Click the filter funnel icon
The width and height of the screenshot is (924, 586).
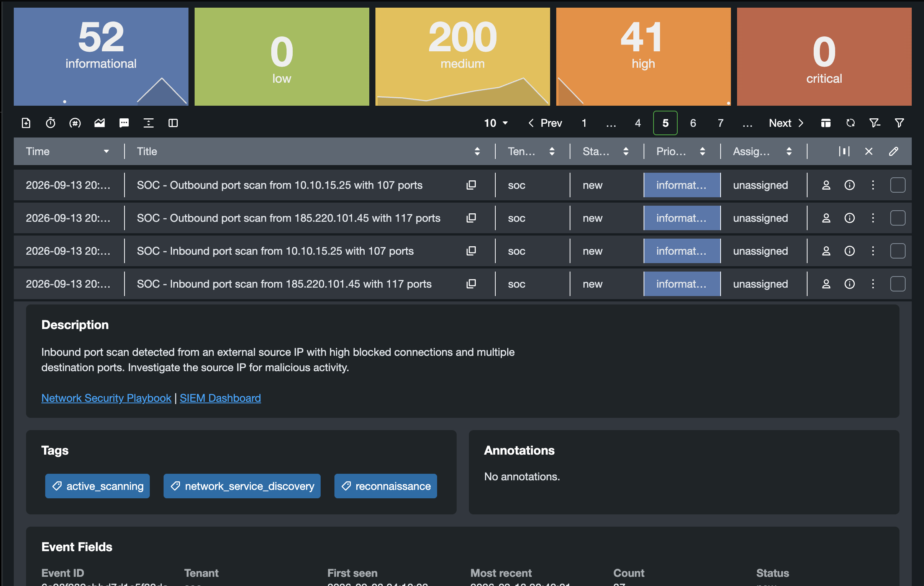click(899, 123)
